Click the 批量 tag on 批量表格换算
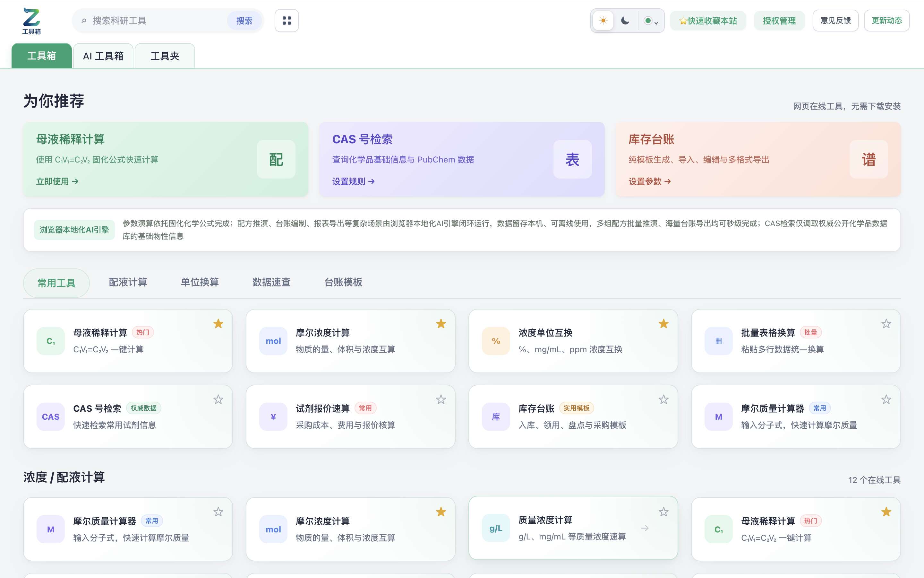Image resolution: width=924 pixels, height=578 pixels. 811,333
